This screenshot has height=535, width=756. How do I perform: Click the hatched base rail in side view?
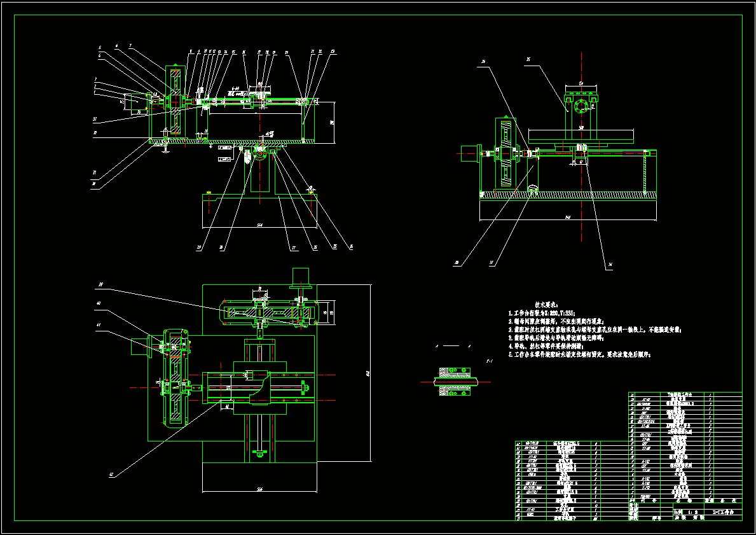[x=568, y=195]
